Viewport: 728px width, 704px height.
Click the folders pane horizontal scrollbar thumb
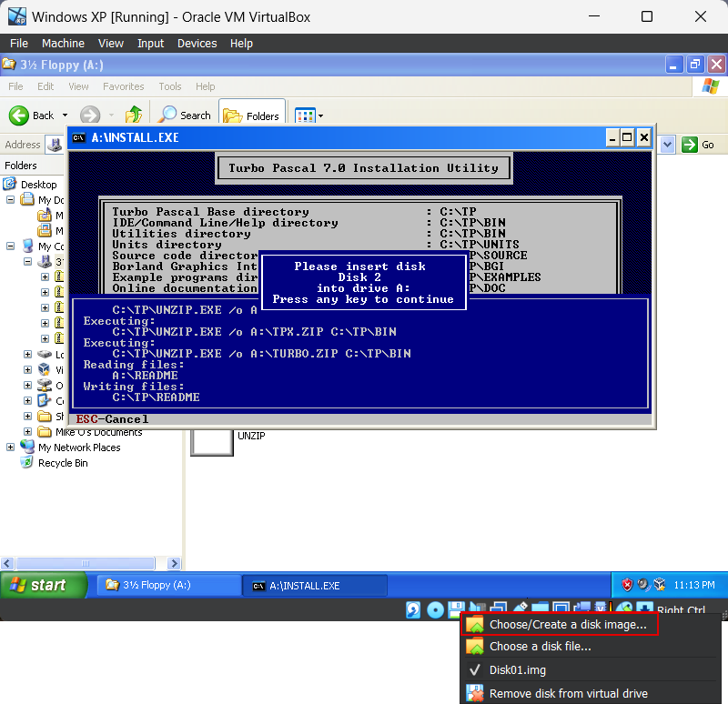(86, 563)
